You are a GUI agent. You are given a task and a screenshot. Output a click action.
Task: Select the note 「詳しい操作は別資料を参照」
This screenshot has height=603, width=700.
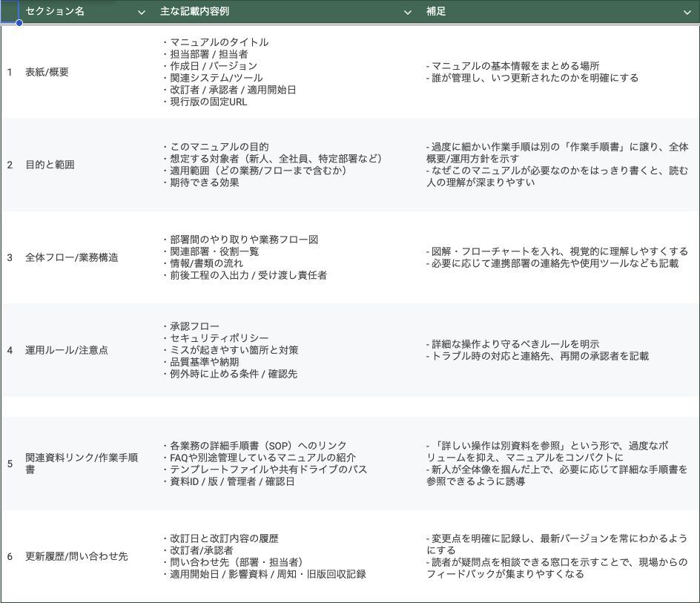coord(560,464)
